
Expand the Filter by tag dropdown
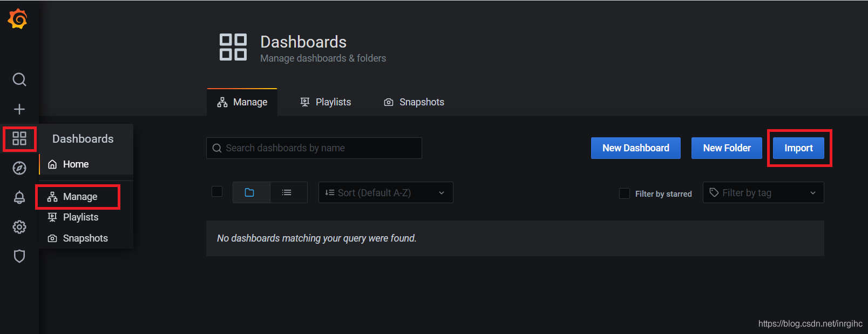[x=763, y=192]
